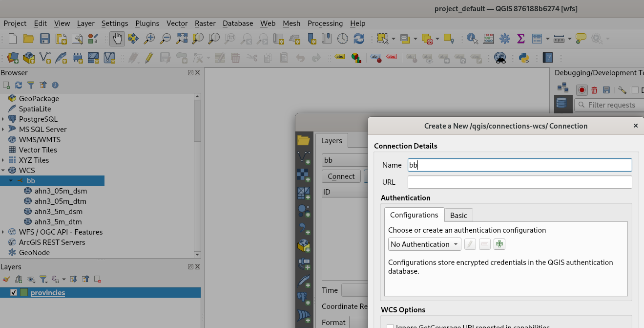
Task: Tick the Ignore GetCoverage URI checkbox
Action: pos(390,326)
